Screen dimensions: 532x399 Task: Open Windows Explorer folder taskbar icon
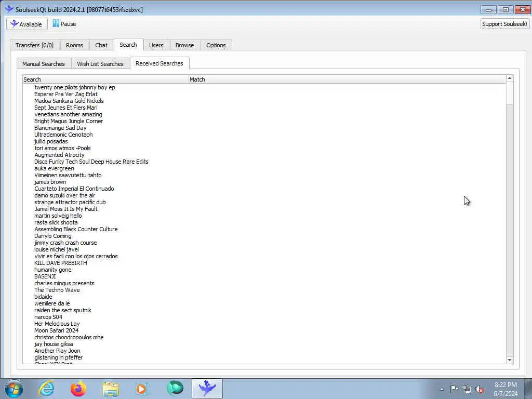click(111, 389)
